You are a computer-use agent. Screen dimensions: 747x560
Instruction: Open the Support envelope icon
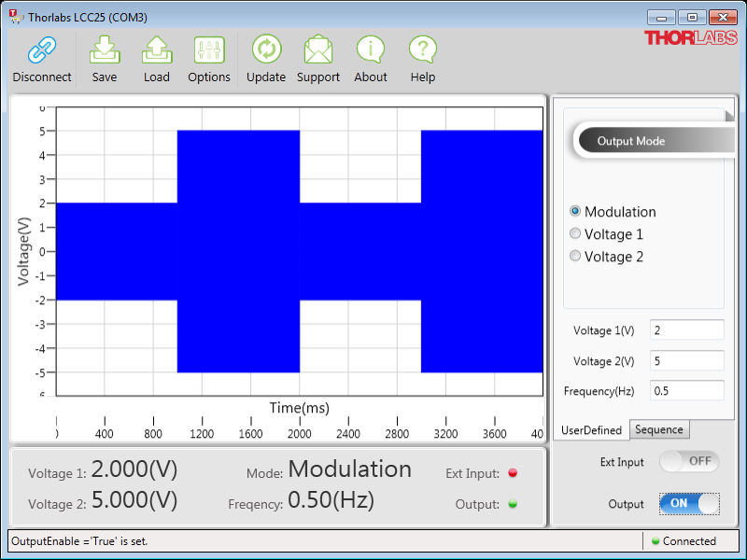[x=318, y=50]
